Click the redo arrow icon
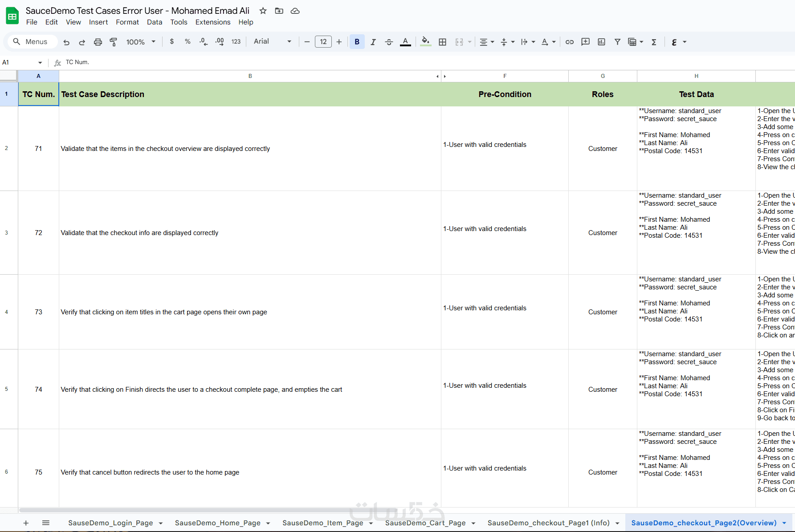The width and height of the screenshot is (795, 532). 82,42
